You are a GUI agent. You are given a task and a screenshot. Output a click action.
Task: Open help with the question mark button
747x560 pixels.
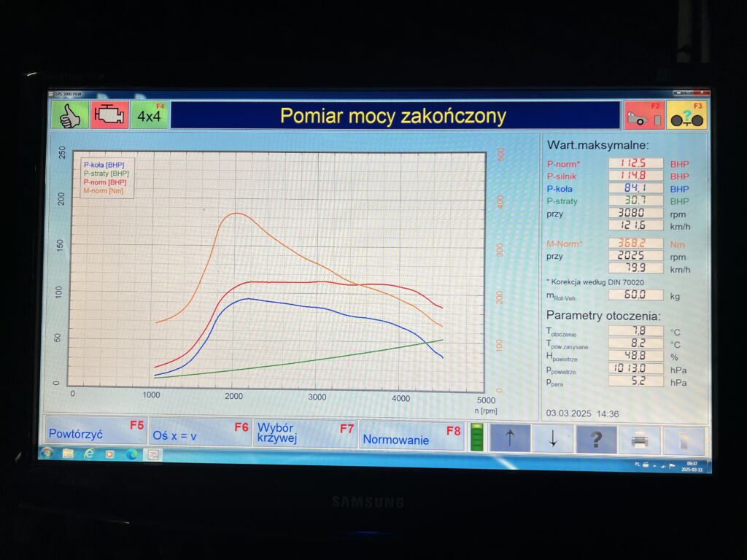tap(596, 440)
